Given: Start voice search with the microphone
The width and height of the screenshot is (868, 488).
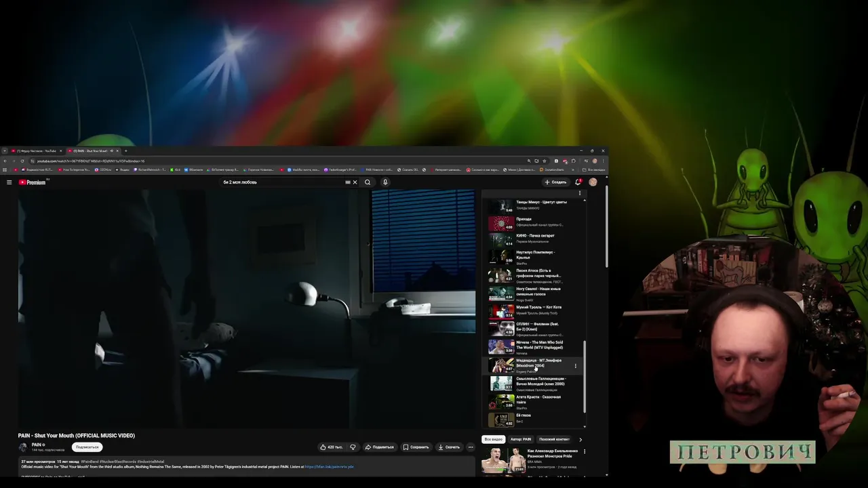Looking at the screenshot, I should pos(385,182).
